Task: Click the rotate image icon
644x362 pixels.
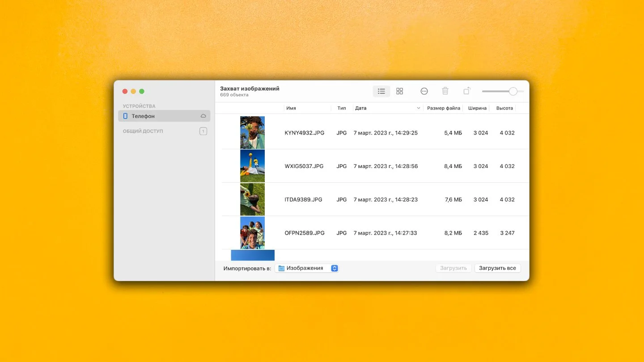Action: (466, 91)
